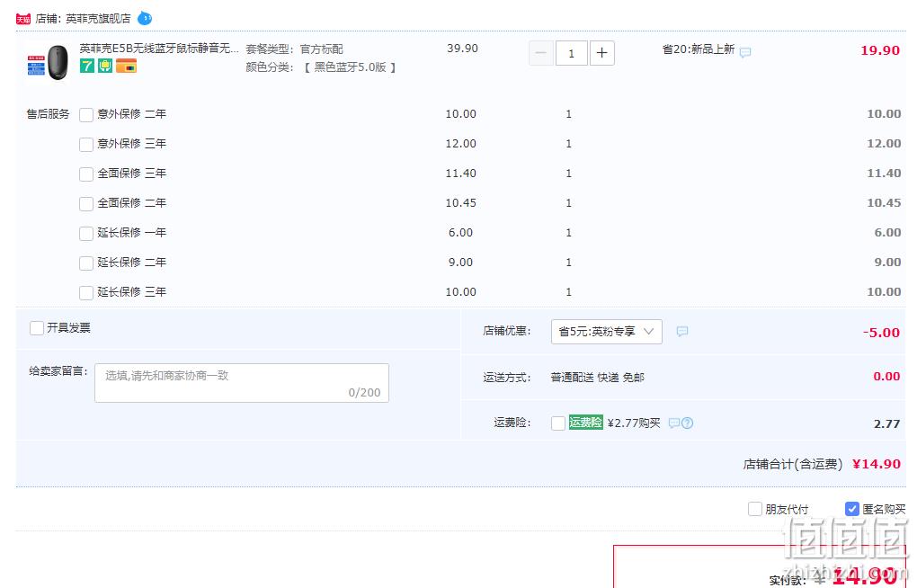Check the 意外保修 二年 service option
This screenshot has width=917, height=588.
86,115
